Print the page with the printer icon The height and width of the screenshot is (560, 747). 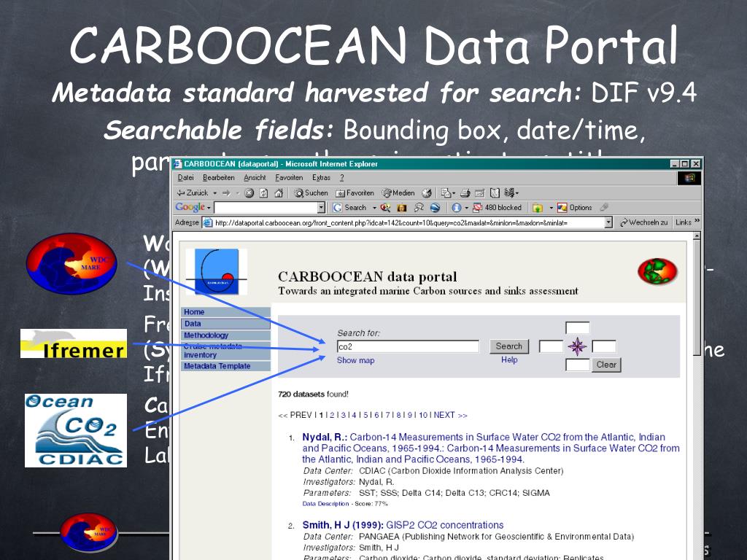(465, 192)
